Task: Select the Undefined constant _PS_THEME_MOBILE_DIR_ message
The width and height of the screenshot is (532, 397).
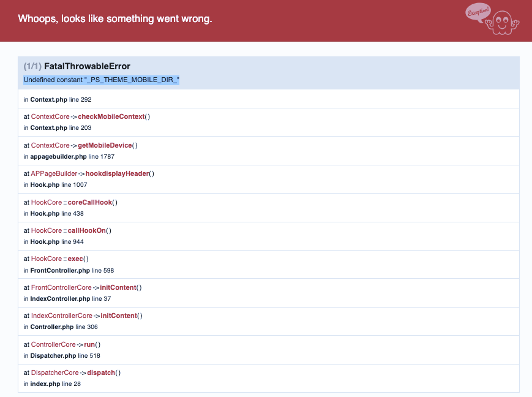Action: click(101, 80)
